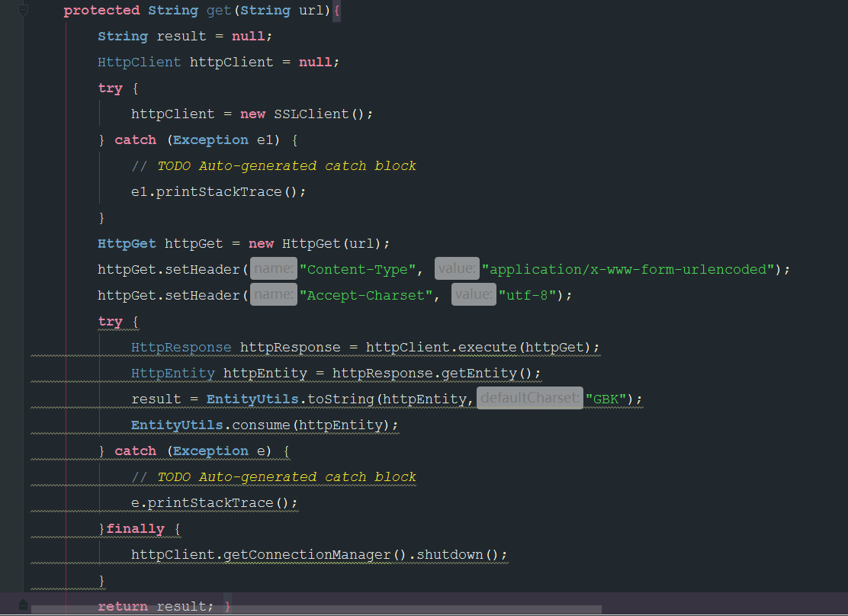Click the 'HttpEntity' type name

(x=173, y=373)
